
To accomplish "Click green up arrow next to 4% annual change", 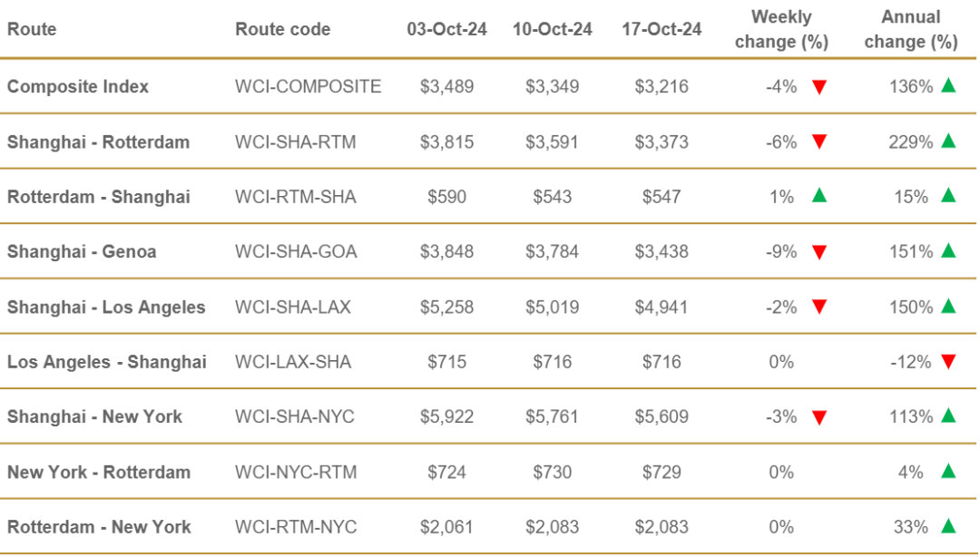I will [x=948, y=471].
